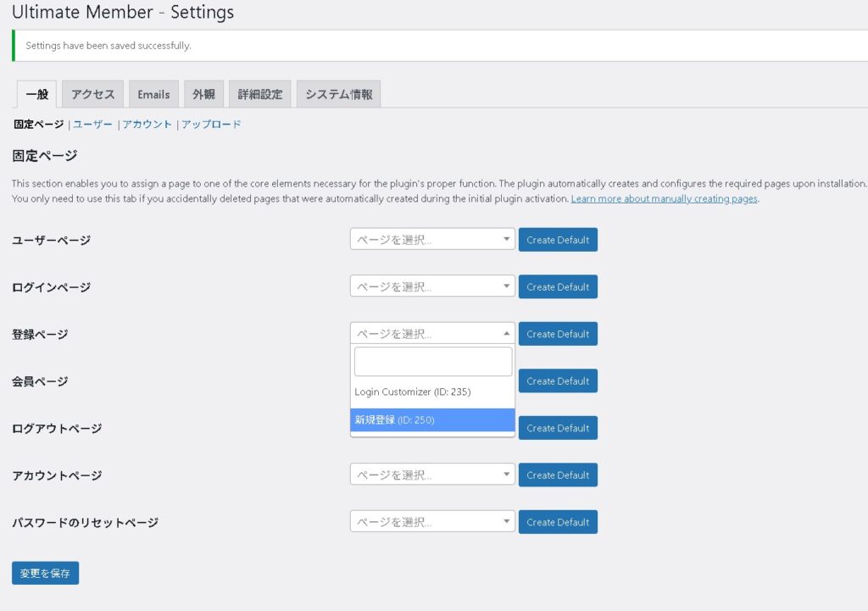
Task: Open the 詳細設定 tab
Action: 259,94
